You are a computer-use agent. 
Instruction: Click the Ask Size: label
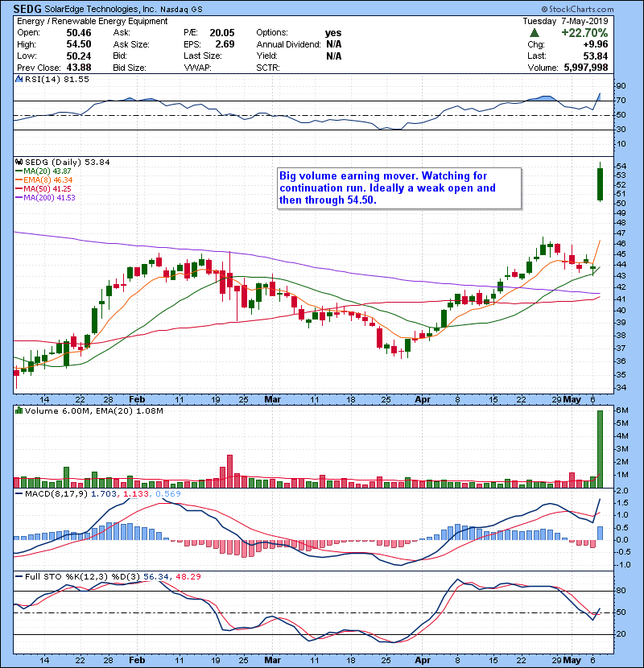(x=131, y=44)
